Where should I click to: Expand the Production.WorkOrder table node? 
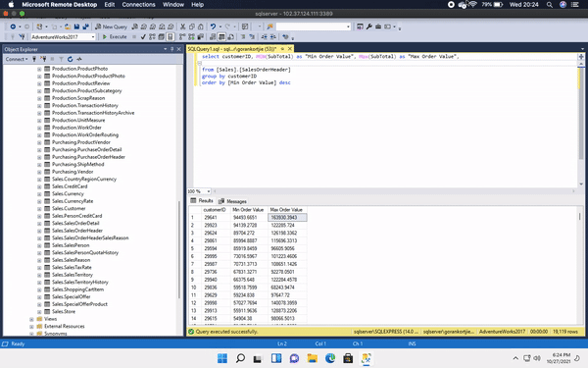[x=39, y=128]
